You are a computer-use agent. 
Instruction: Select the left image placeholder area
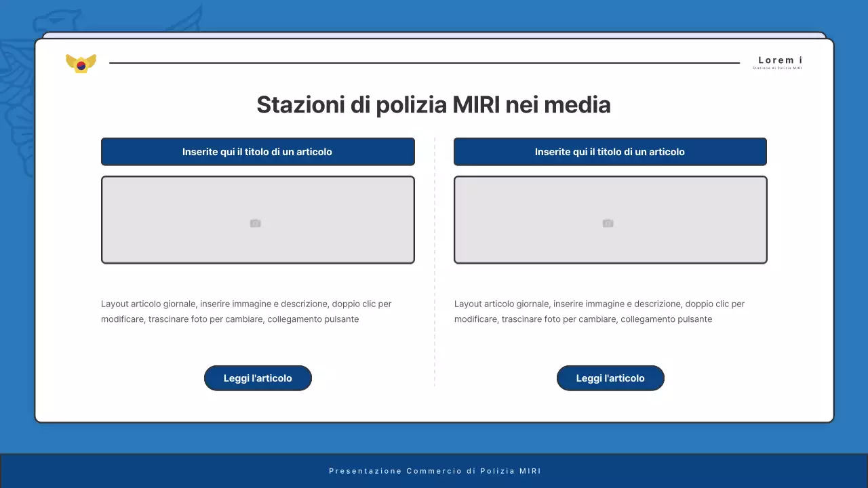pyautogui.click(x=258, y=220)
